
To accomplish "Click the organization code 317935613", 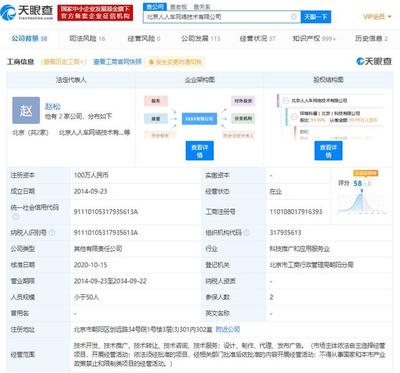I will point(285,232).
